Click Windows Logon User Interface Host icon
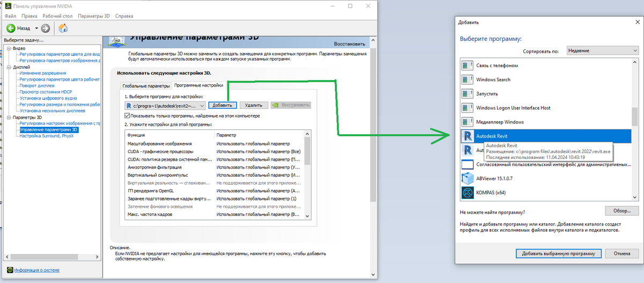 coord(466,108)
